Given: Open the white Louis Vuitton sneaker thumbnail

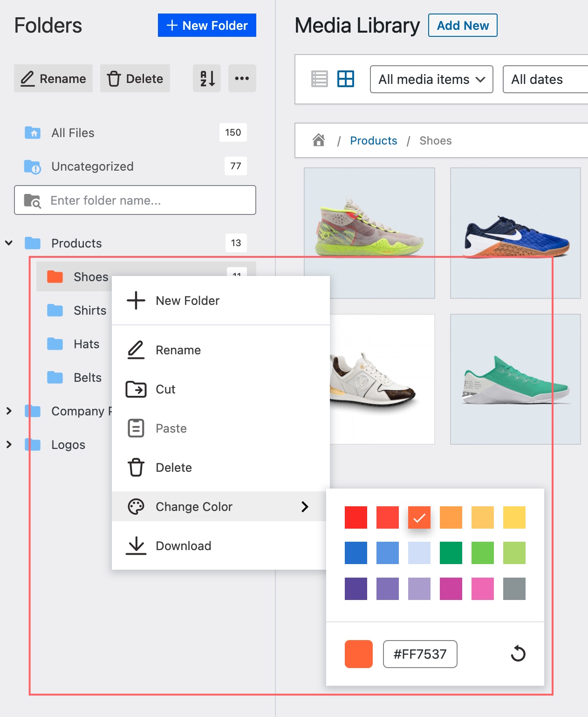Looking at the screenshot, I should 382,379.
